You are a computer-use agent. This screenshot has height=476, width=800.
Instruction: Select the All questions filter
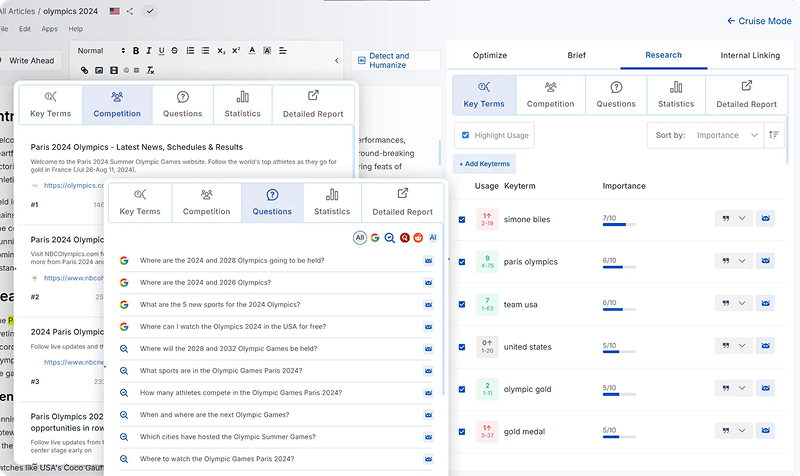(360, 238)
